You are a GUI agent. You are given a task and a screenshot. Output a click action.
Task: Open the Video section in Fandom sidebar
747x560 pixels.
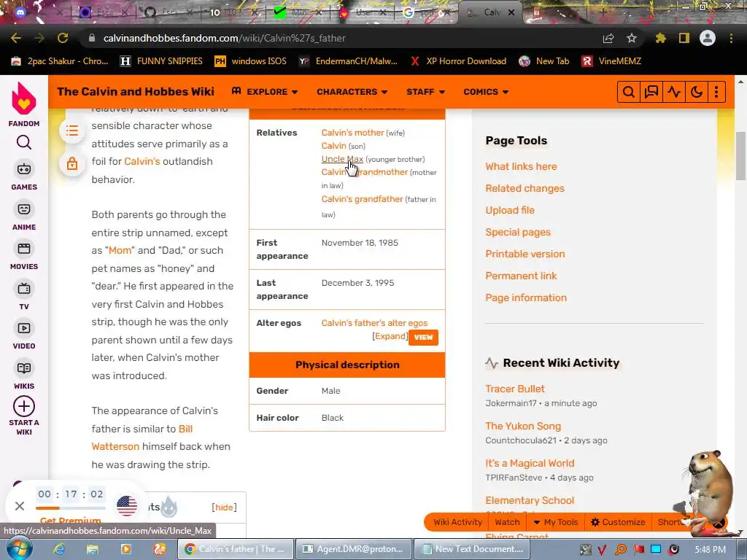[24, 335]
